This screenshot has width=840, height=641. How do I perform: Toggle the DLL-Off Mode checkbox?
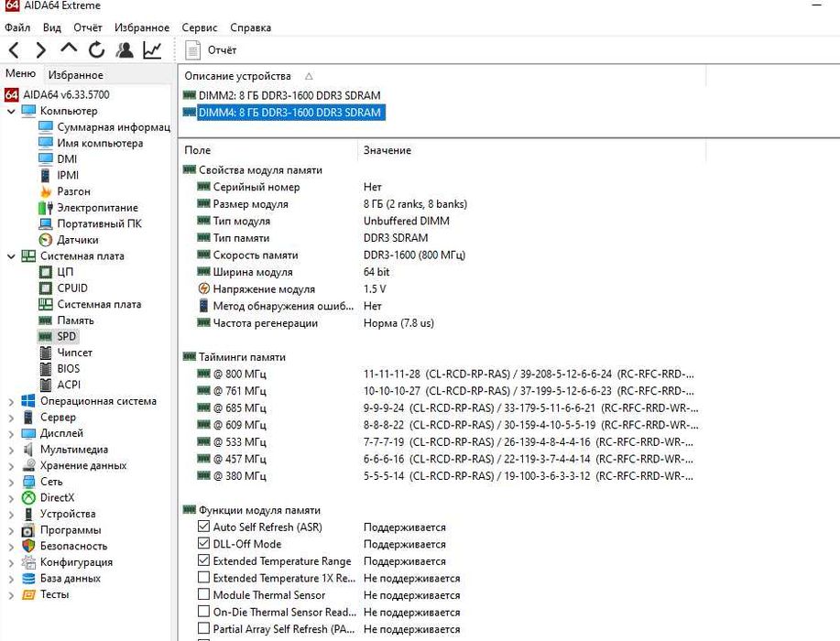click(x=203, y=544)
